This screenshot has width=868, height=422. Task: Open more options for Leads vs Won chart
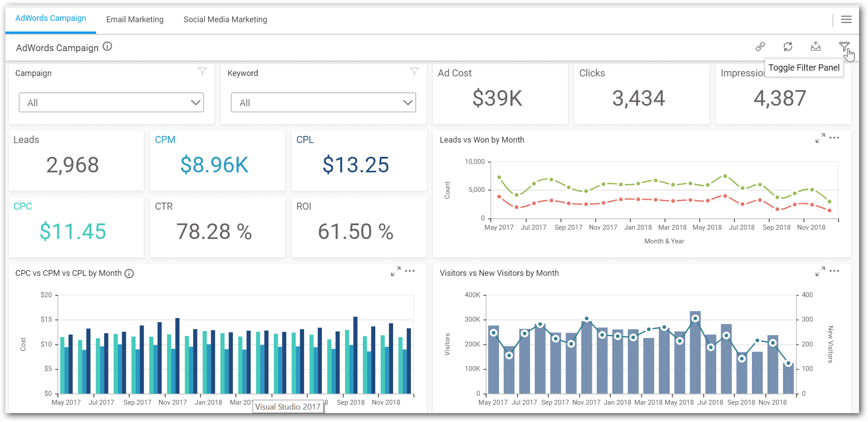pos(835,138)
